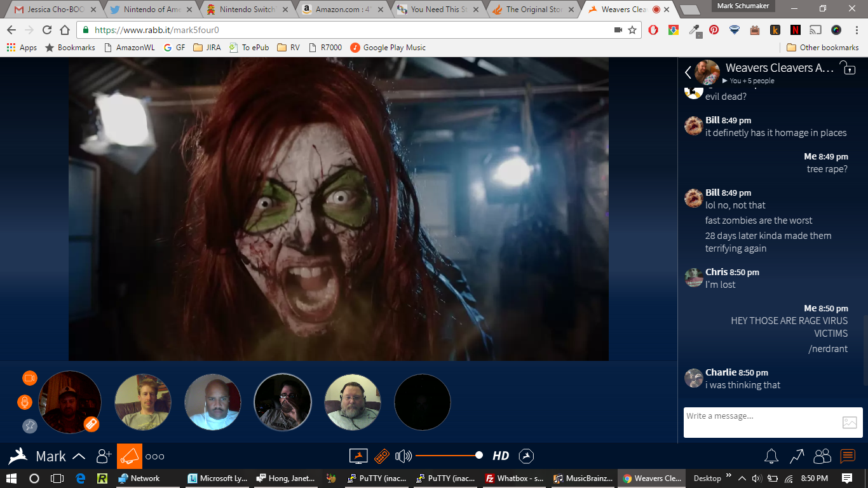Toggle your microphone with the orange mic icon
868x488 pixels.
25,402
